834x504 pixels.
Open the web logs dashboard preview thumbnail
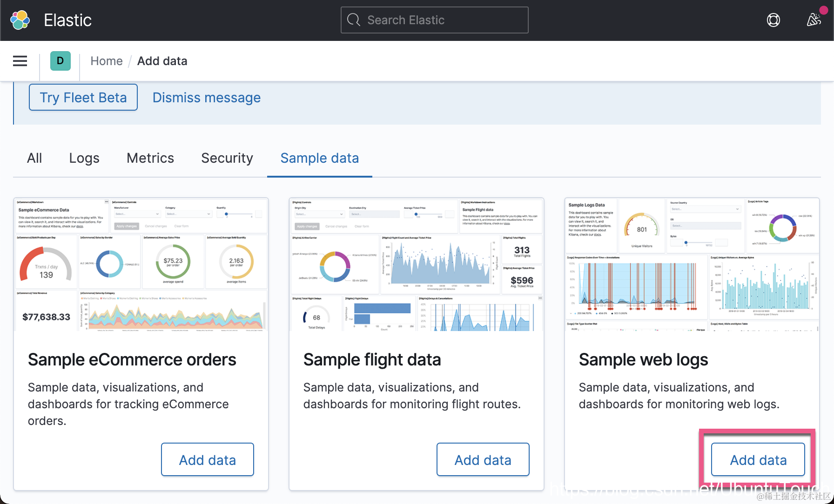click(x=692, y=265)
